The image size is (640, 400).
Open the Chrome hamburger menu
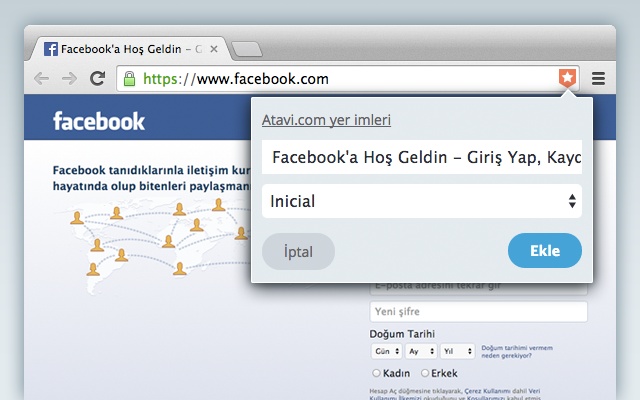coord(598,78)
